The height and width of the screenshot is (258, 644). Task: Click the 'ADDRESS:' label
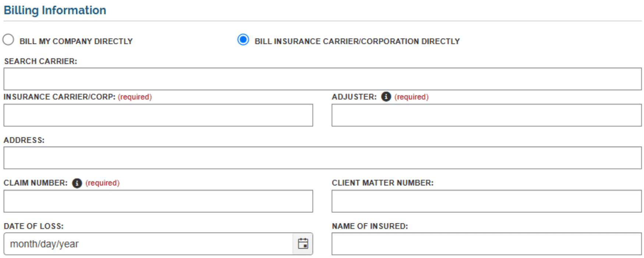coord(24,140)
